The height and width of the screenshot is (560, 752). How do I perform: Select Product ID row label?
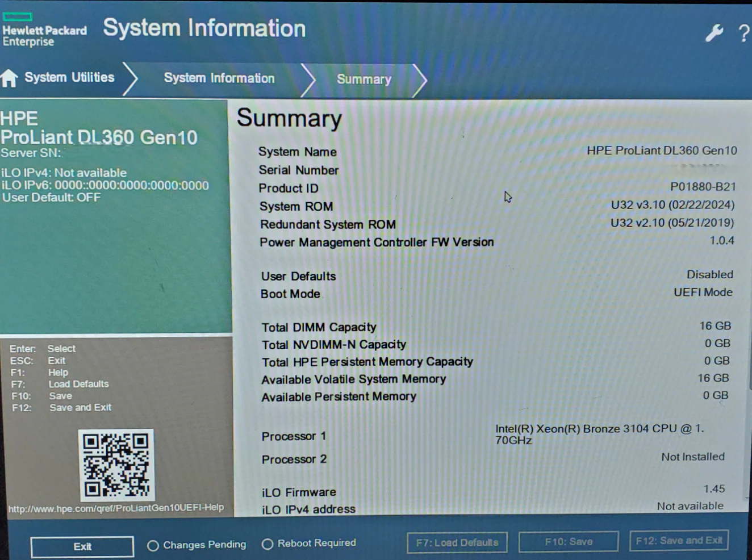[x=289, y=188]
